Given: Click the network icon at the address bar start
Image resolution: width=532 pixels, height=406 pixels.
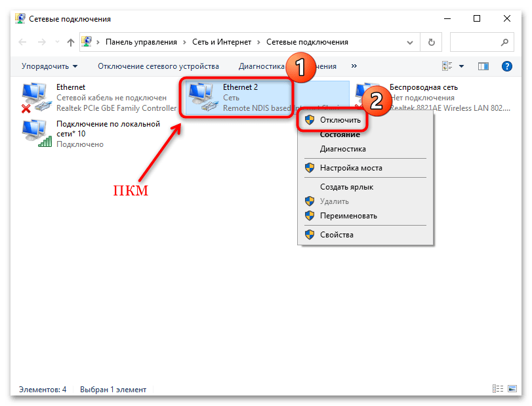Looking at the screenshot, I should [87, 41].
